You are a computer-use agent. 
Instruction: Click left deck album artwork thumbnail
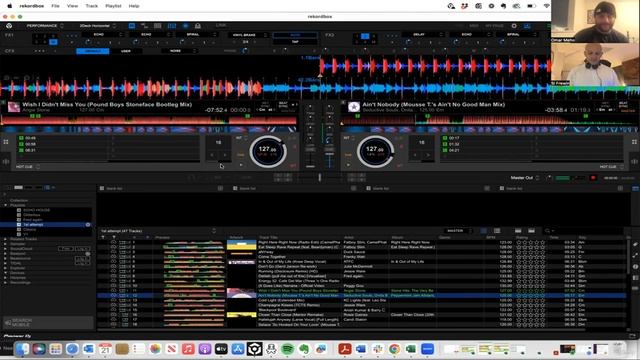click(14, 107)
